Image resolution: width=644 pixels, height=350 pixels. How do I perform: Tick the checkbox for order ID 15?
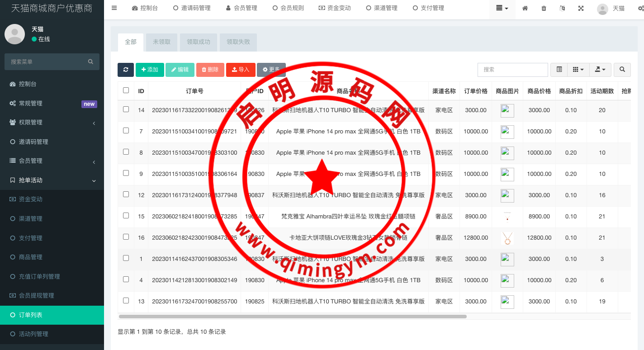[126, 216]
